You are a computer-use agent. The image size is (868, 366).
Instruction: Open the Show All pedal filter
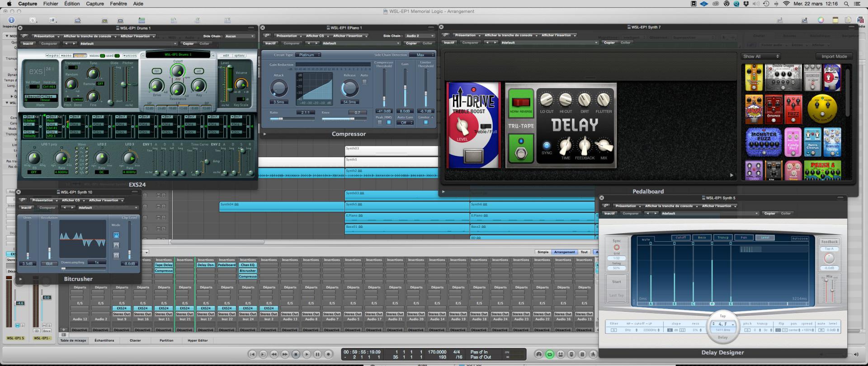[x=761, y=56]
